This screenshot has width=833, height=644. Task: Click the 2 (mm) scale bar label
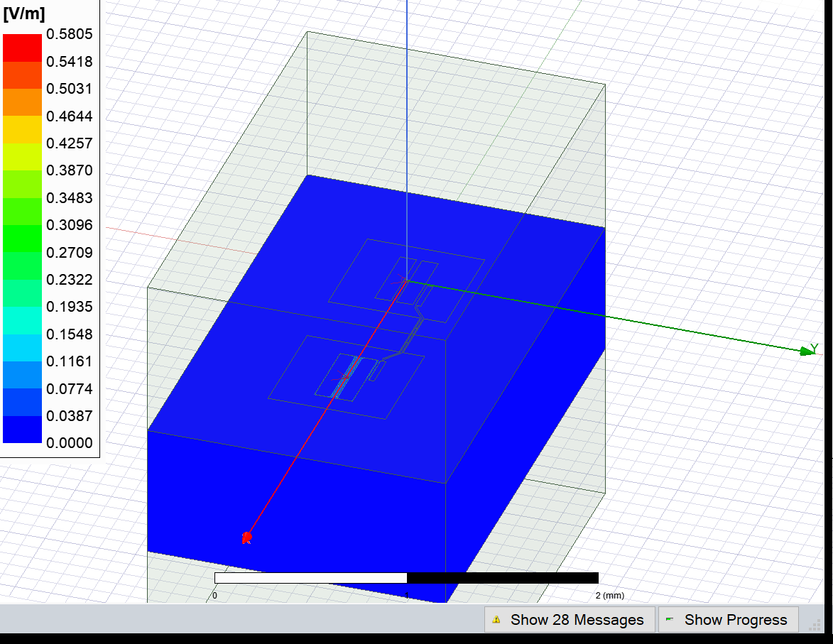tap(610, 596)
